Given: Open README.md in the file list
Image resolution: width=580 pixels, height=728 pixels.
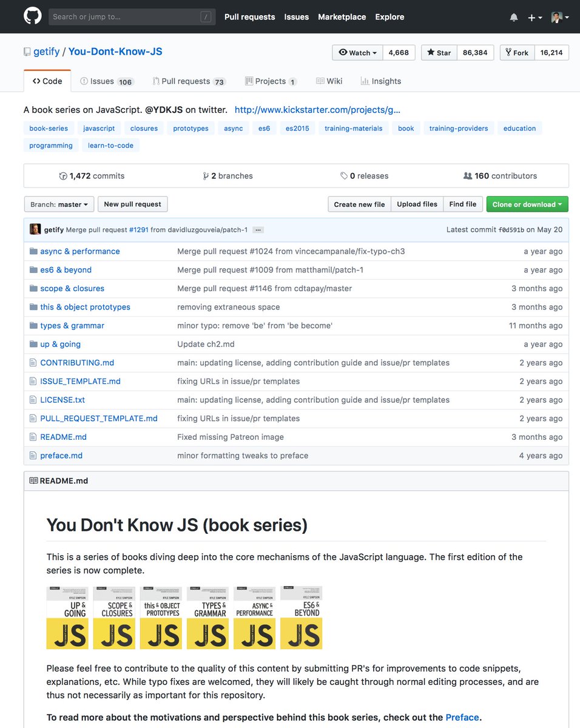Looking at the screenshot, I should 63,437.
